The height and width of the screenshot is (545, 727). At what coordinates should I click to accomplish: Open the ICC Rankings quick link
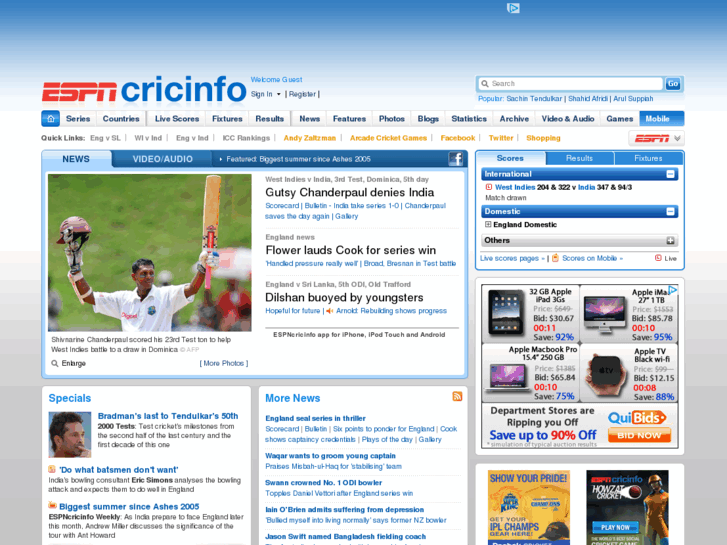tap(246, 138)
